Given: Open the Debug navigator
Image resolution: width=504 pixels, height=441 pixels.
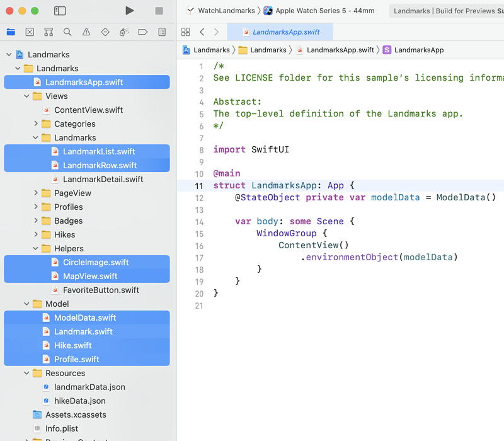Looking at the screenshot, I should pos(124,32).
